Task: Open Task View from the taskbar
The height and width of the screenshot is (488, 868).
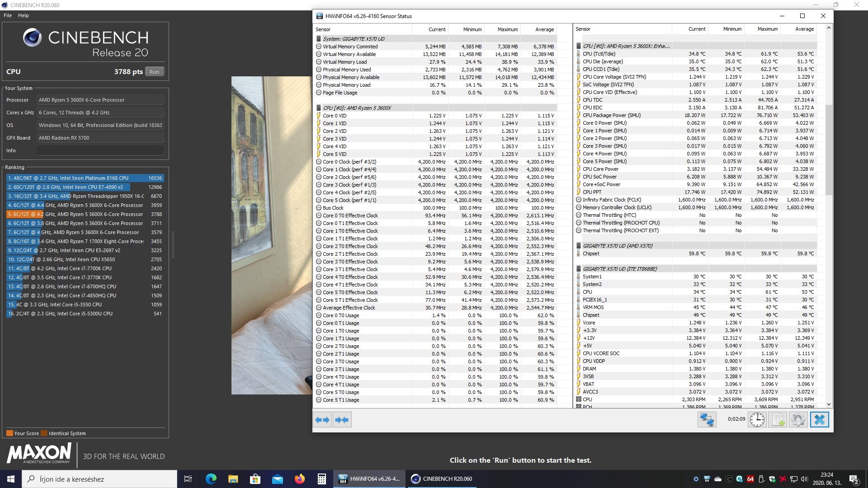Action: [188, 479]
